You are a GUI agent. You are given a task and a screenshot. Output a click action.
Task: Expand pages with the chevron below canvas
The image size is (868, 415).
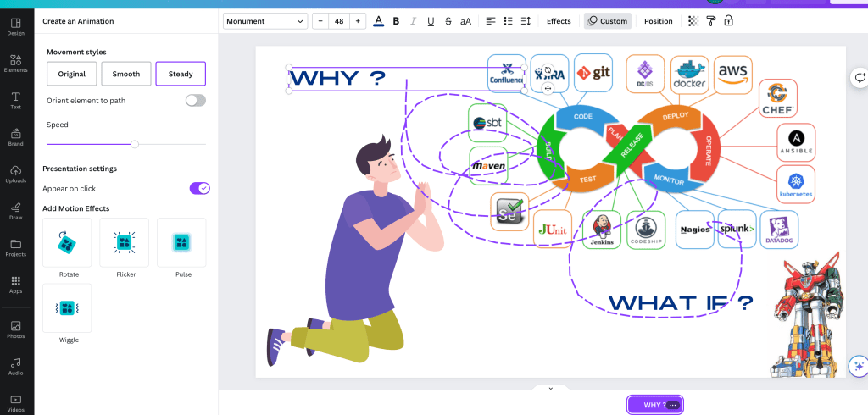(550, 388)
